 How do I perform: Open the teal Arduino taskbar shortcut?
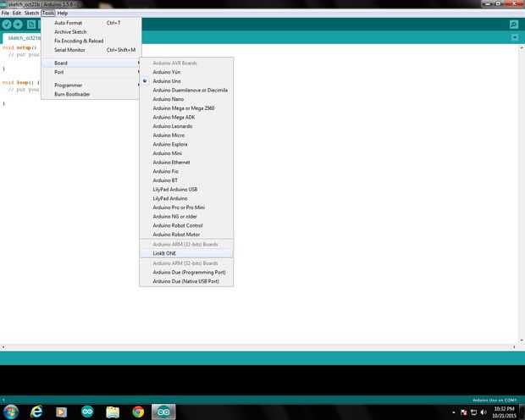pos(87,412)
